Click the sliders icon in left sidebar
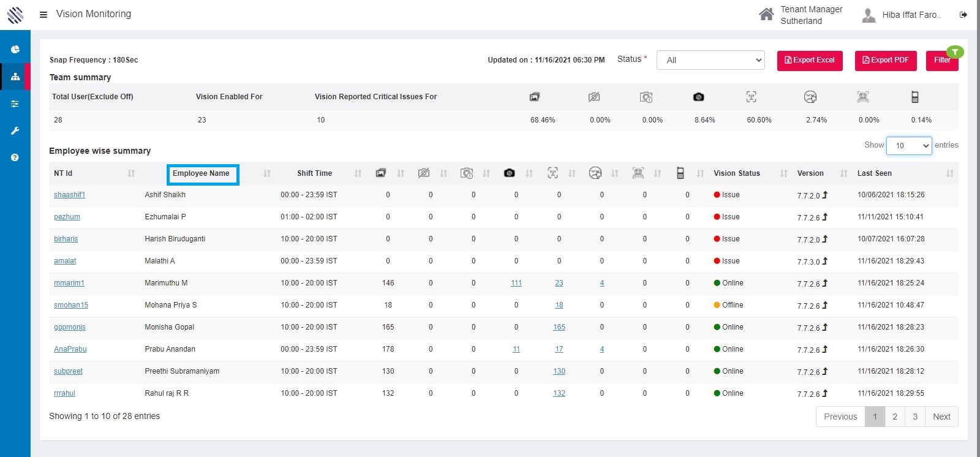This screenshot has height=457, width=980. pyautogui.click(x=15, y=104)
